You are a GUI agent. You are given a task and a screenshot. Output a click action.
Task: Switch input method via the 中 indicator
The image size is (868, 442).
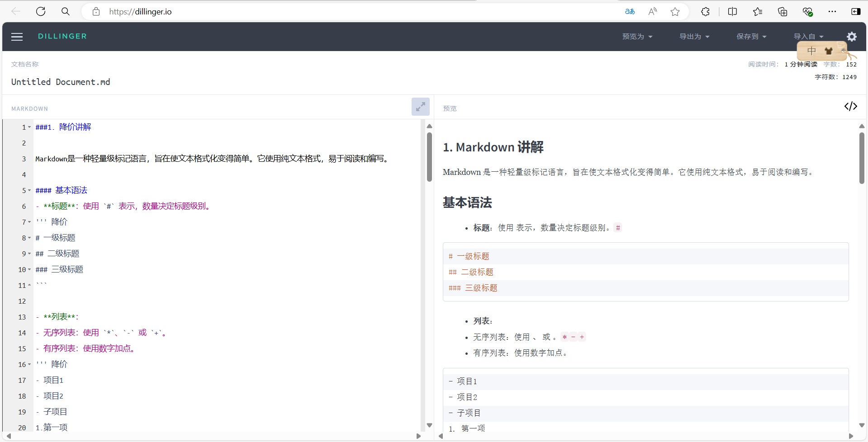pyautogui.click(x=812, y=51)
